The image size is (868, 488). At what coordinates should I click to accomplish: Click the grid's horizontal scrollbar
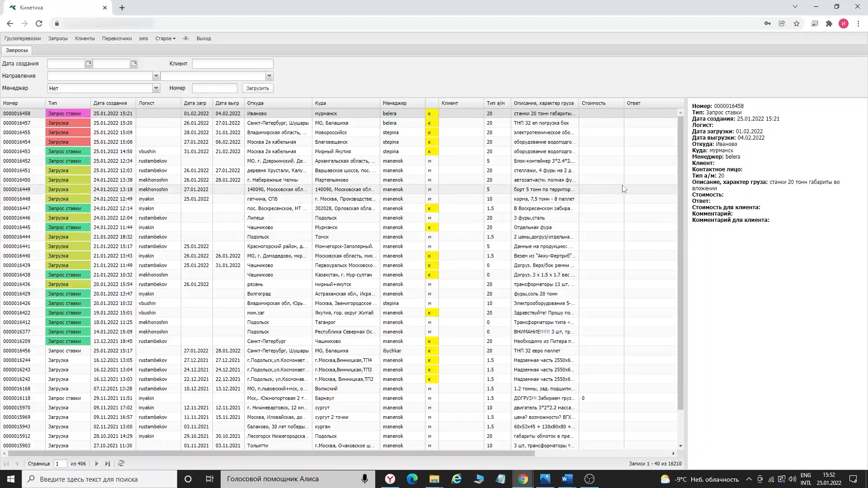pos(271,453)
